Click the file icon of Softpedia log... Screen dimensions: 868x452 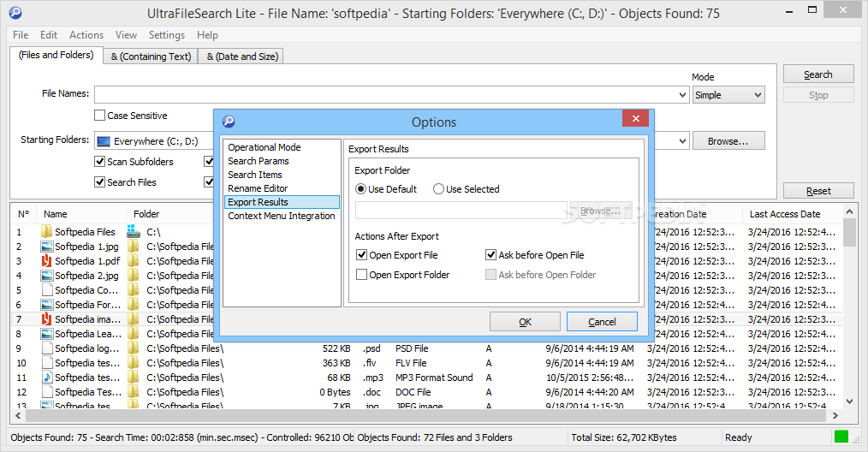(47, 348)
